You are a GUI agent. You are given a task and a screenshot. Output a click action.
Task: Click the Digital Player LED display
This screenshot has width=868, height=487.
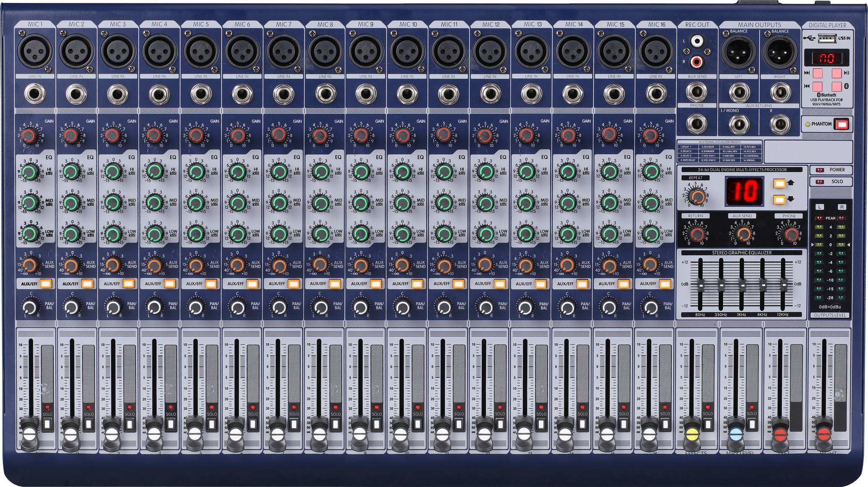coord(826,58)
